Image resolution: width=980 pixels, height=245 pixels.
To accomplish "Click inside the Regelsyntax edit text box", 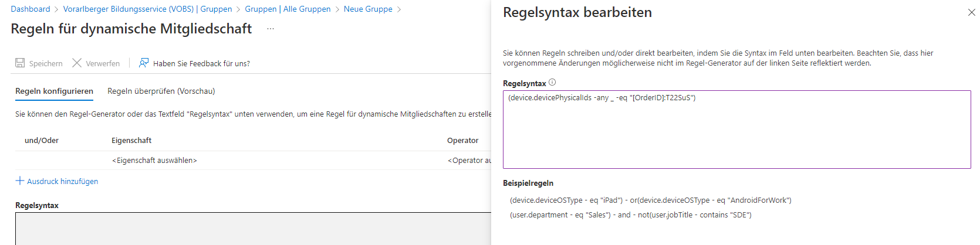I will (x=736, y=130).
